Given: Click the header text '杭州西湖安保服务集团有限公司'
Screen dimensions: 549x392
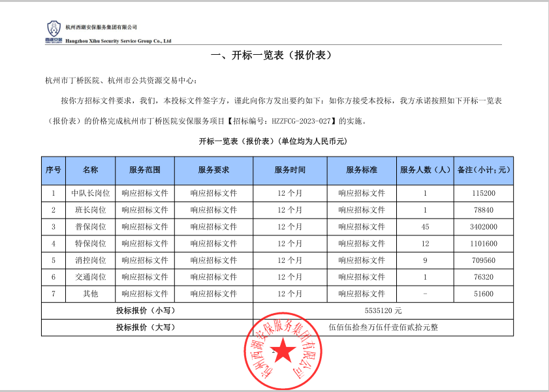Looking at the screenshot, I should 101,27.
